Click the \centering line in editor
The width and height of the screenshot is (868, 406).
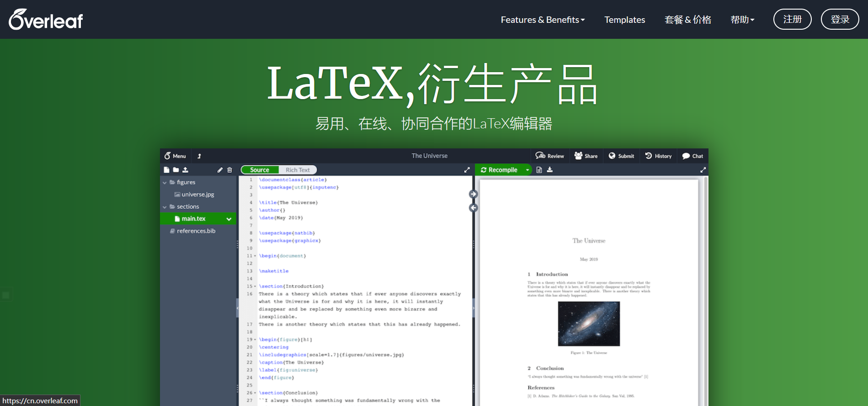coord(274,348)
